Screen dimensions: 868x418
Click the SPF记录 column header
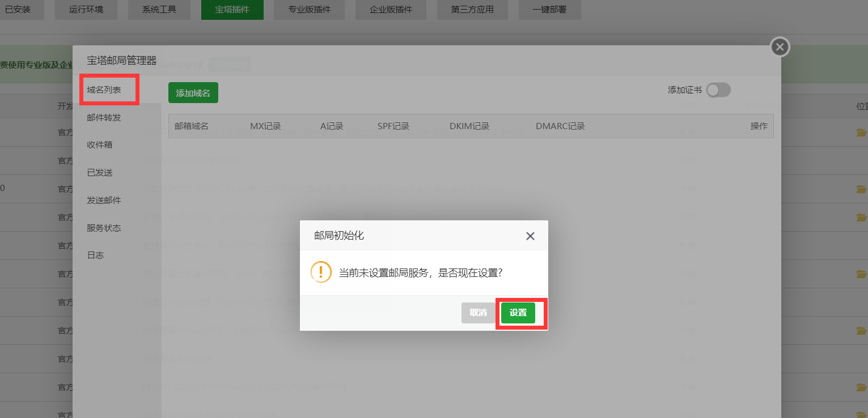pos(393,126)
